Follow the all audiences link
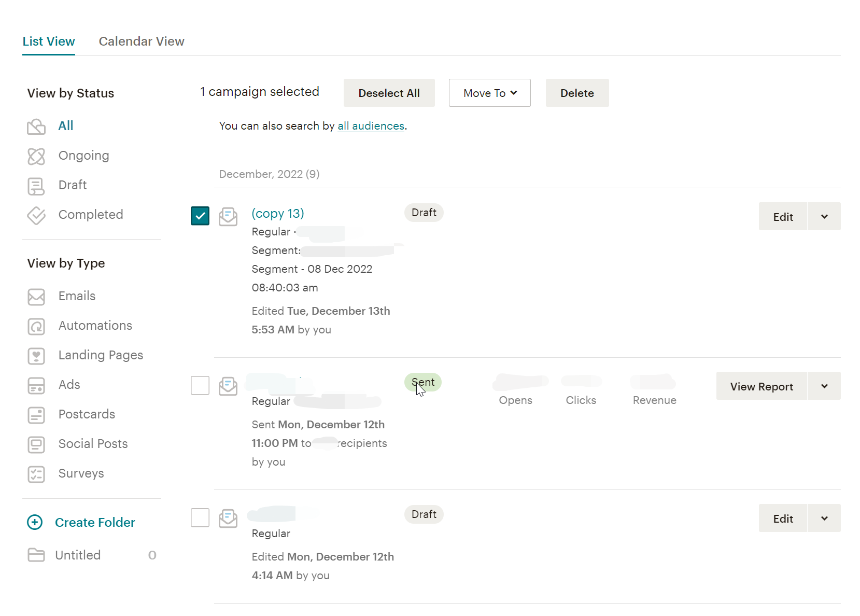 point(371,126)
